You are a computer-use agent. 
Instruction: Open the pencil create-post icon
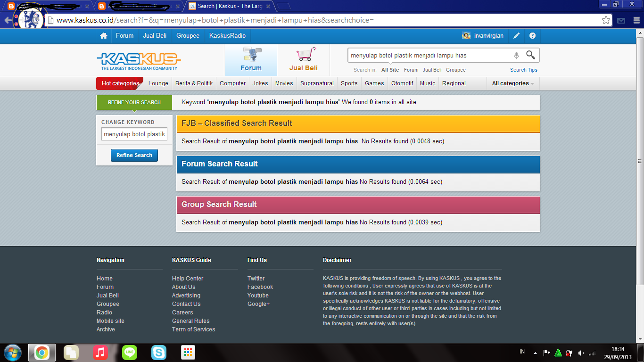click(517, 36)
